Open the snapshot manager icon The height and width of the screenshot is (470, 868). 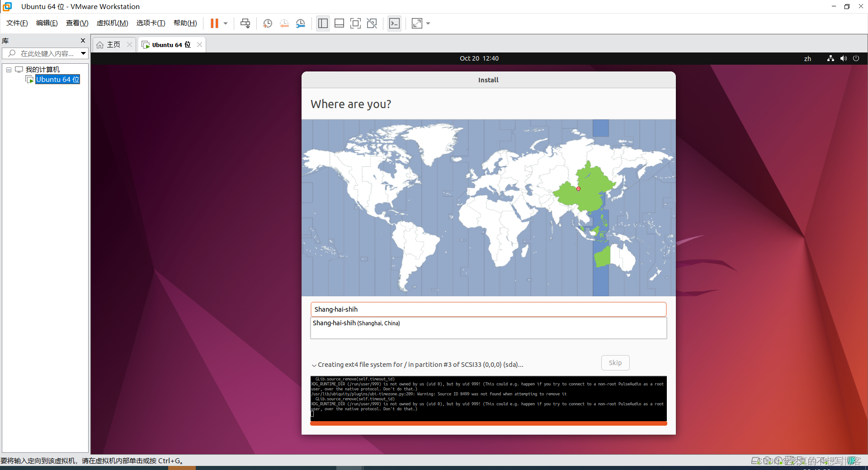[x=301, y=23]
